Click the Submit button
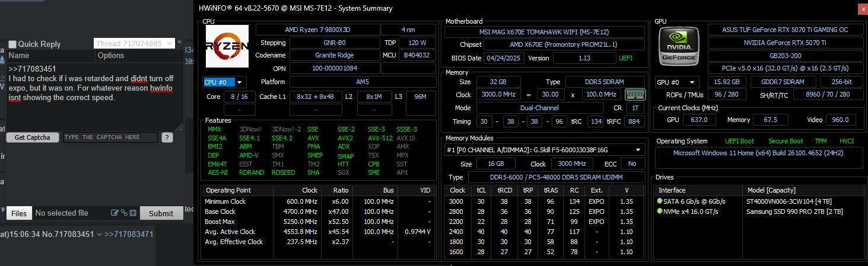 161,213
